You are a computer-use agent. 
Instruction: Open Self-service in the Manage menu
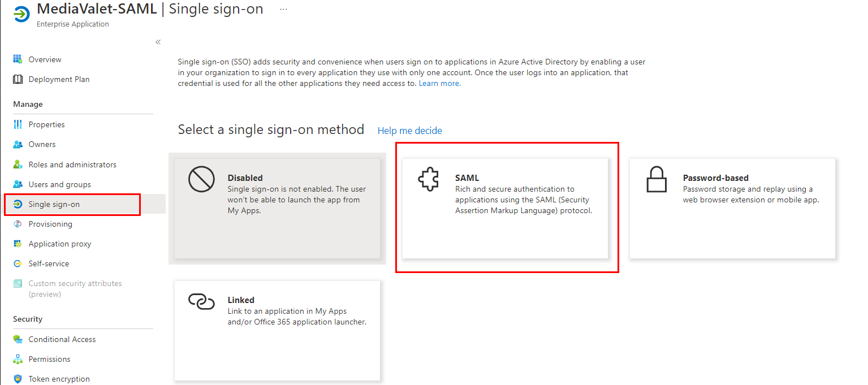[47, 263]
